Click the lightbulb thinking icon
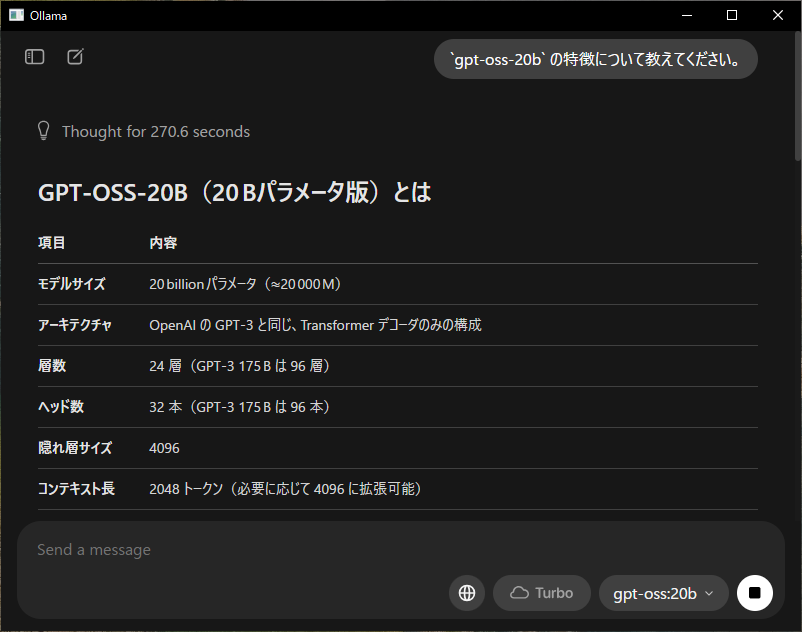 pos(43,131)
